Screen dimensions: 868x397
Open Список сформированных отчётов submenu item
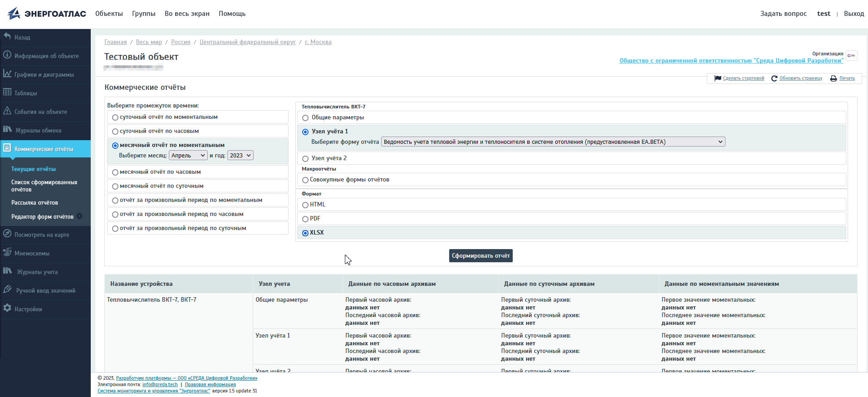[44, 186]
